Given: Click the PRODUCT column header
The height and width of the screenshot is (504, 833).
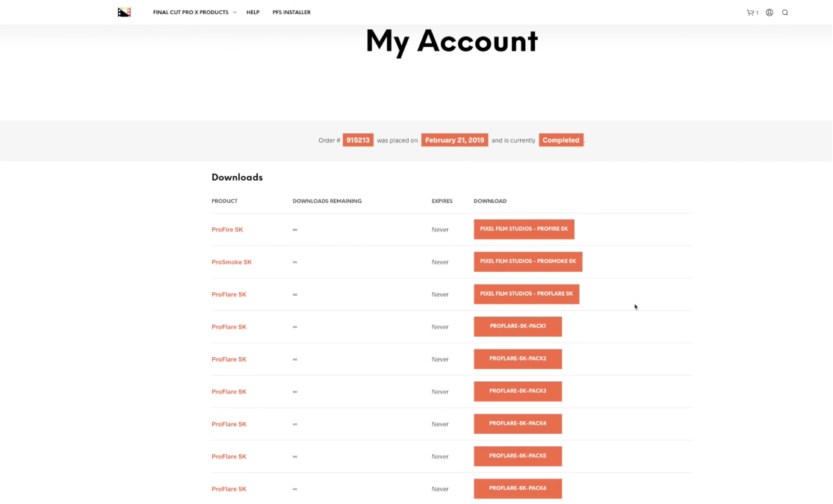Looking at the screenshot, I should [224, 201].
